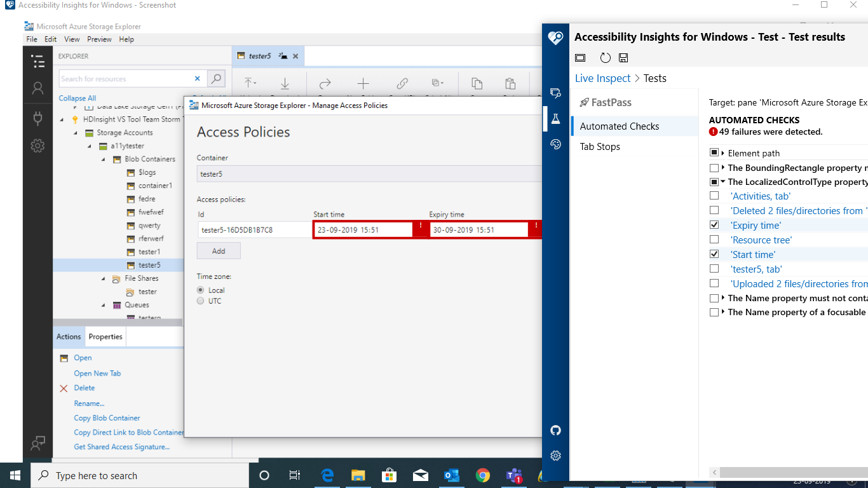Viewport: 868px width, 488px height.
Task: Open Get Shared Access Signature
Action: tap(123, 447)
